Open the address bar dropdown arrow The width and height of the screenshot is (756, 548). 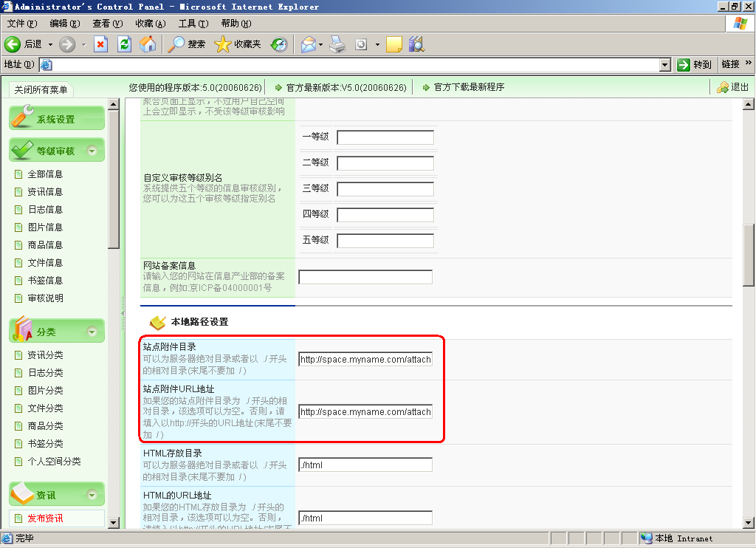pyautogui.click(x=665, y=65)
